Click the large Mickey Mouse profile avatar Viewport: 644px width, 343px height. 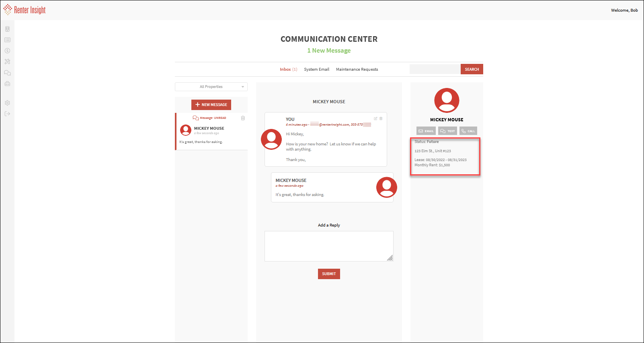coord(447,100)
